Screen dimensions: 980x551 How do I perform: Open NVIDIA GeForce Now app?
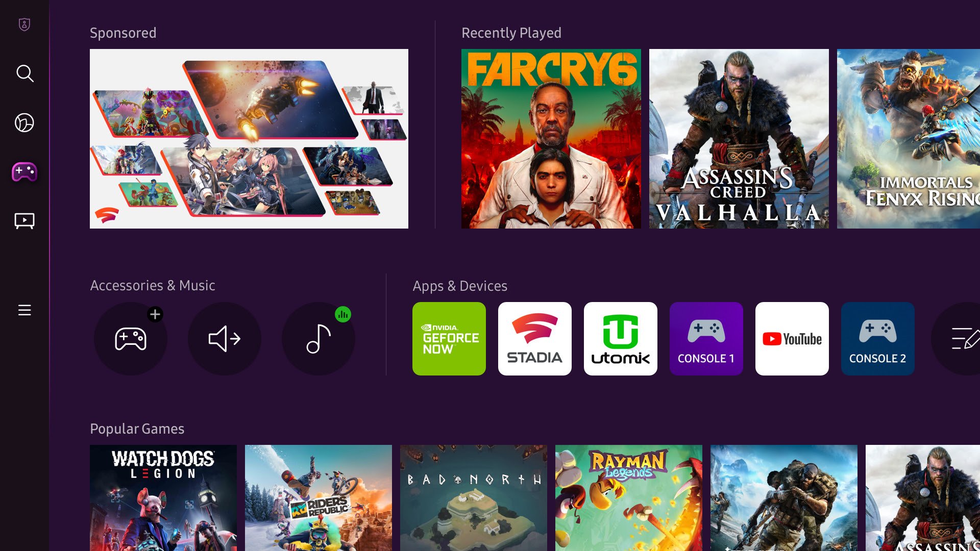tap(448, 338)
